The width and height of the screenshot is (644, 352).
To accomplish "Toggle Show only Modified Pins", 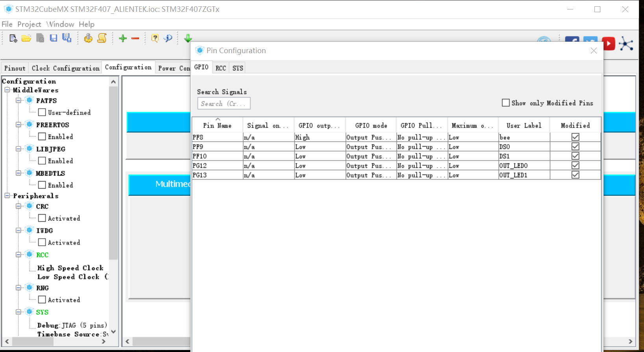I will (506, 103).
